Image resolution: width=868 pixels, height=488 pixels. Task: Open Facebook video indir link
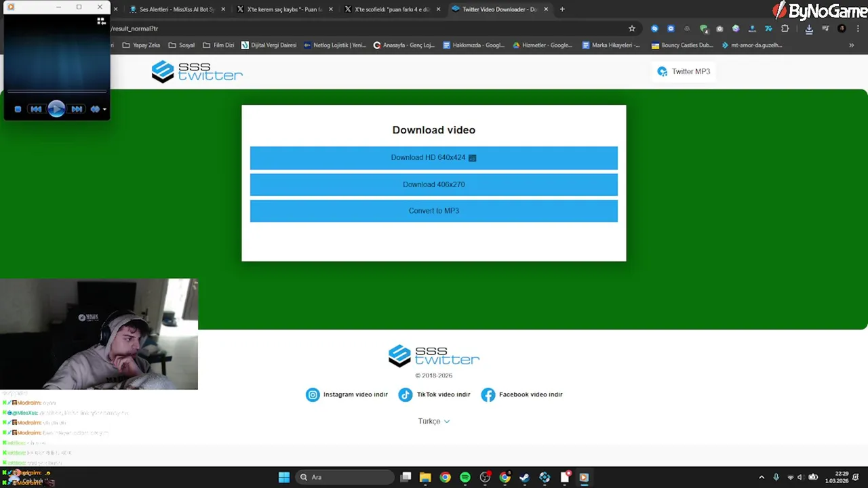pyautogui.click(x=522, y=394)
